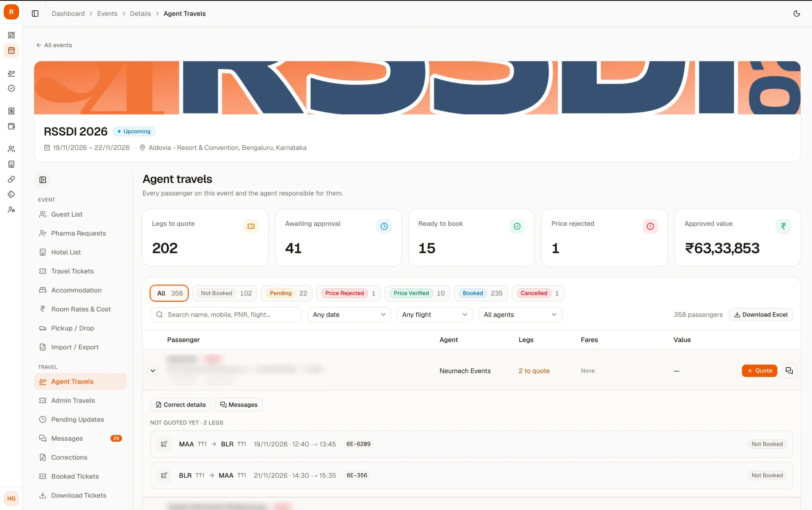Viewport: 812px width, 510px height.
Task: Click Download Excel button
Action: 760,314
